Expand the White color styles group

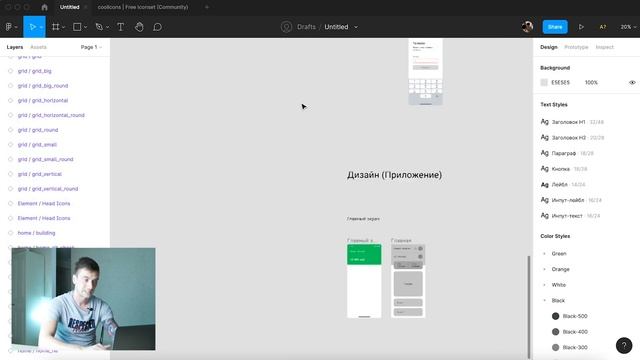(x=544, y=285)
